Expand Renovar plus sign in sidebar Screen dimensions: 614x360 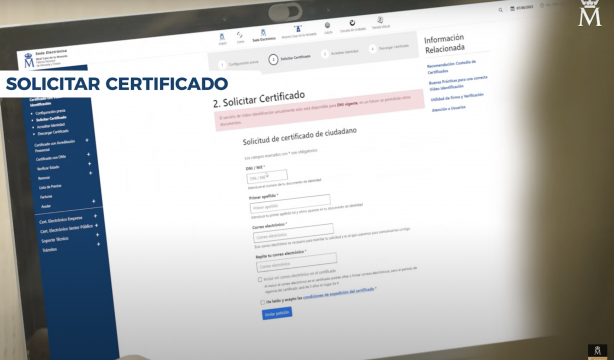click(x=91, y=173)
